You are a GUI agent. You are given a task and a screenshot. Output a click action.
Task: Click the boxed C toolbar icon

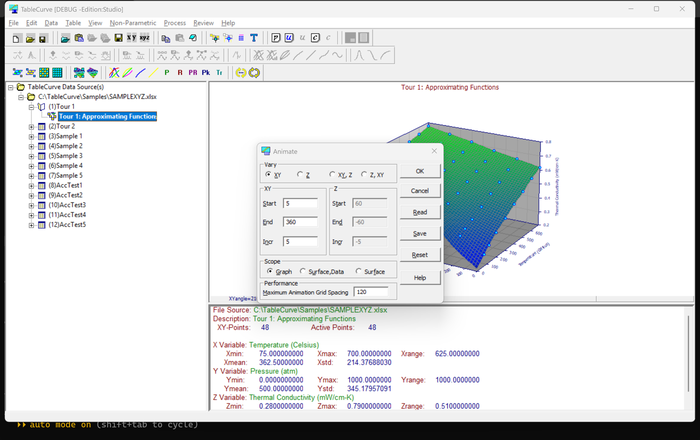click(315, 38)
